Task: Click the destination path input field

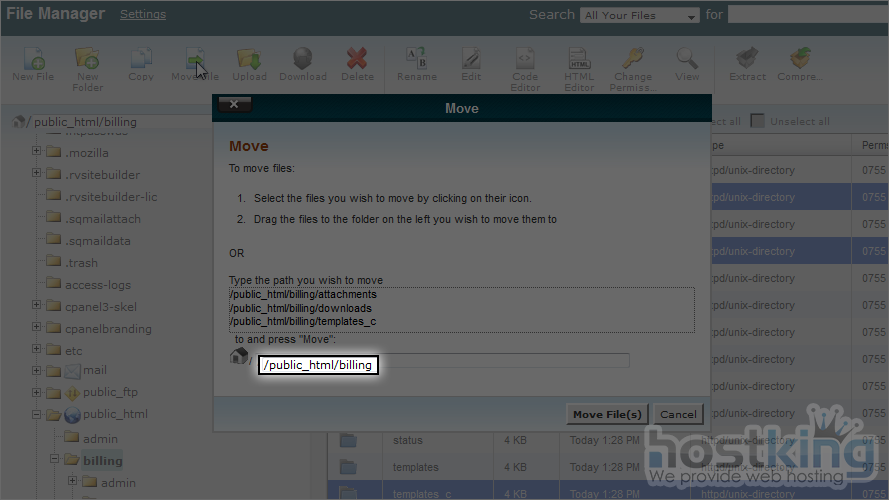Action: 443,360
